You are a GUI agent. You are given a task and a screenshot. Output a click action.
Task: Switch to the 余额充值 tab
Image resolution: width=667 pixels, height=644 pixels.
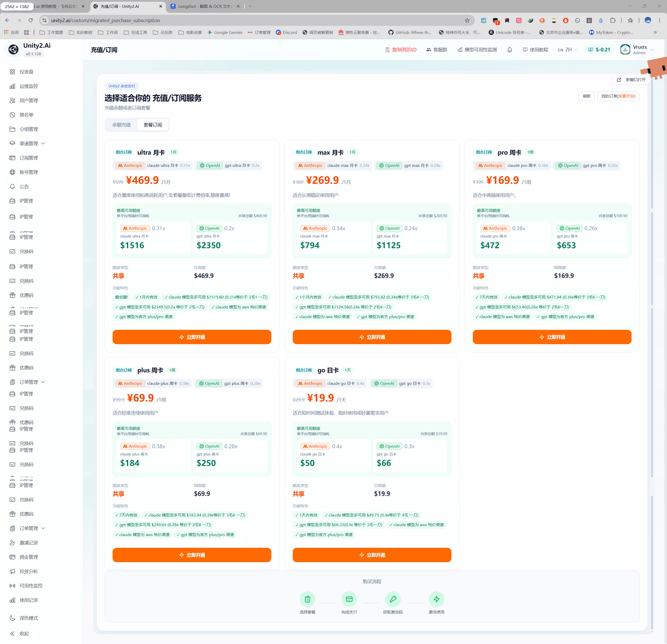click(121, 125)
